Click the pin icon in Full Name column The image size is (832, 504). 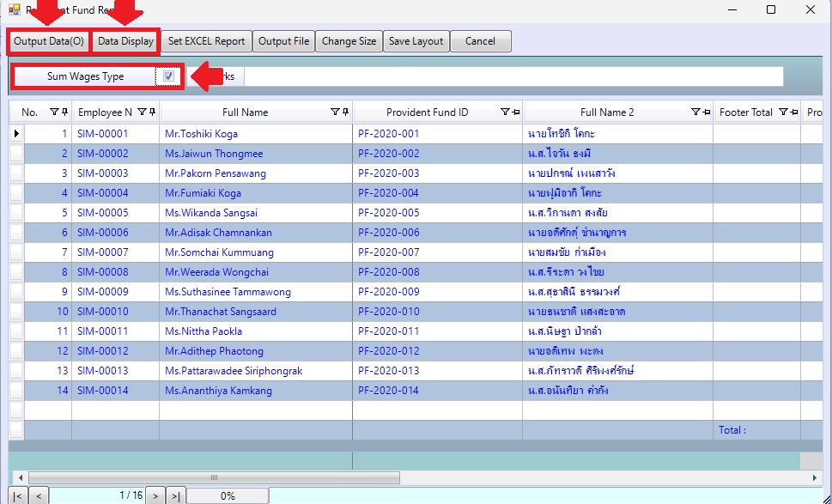click(345, 112)
